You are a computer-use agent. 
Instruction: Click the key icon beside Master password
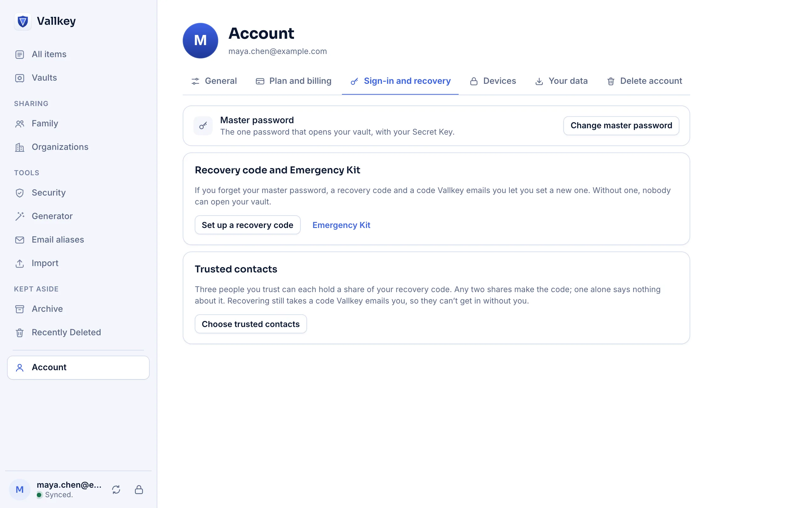pos(203,126)
